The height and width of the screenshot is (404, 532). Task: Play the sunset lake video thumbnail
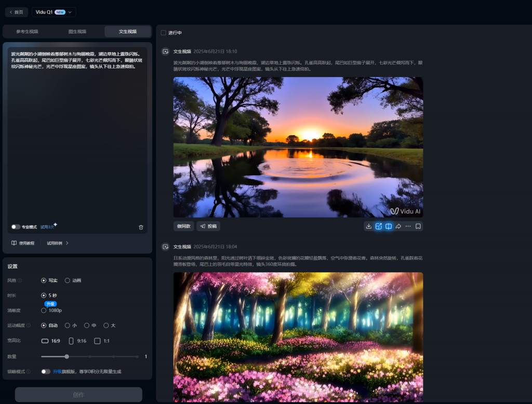click(298, 147)
